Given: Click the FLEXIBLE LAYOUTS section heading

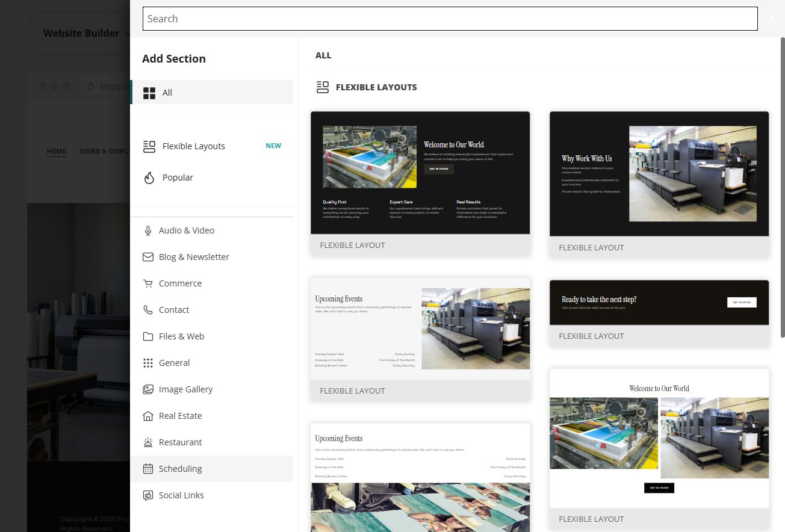Looking at the screenshot, I should [376, 87].
